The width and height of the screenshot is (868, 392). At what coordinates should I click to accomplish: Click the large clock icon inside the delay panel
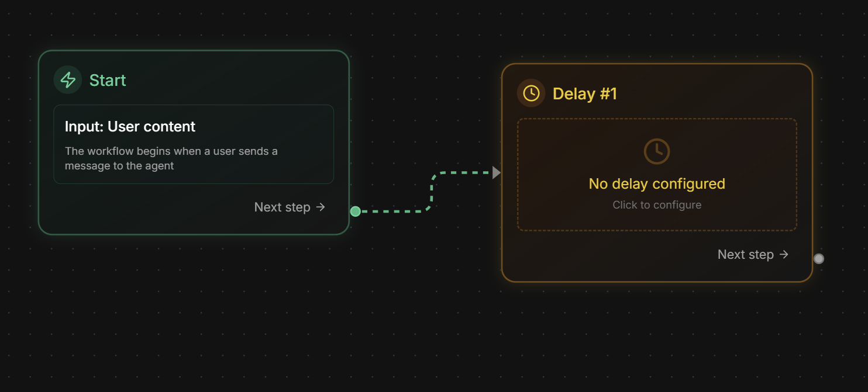click(656, 151)
